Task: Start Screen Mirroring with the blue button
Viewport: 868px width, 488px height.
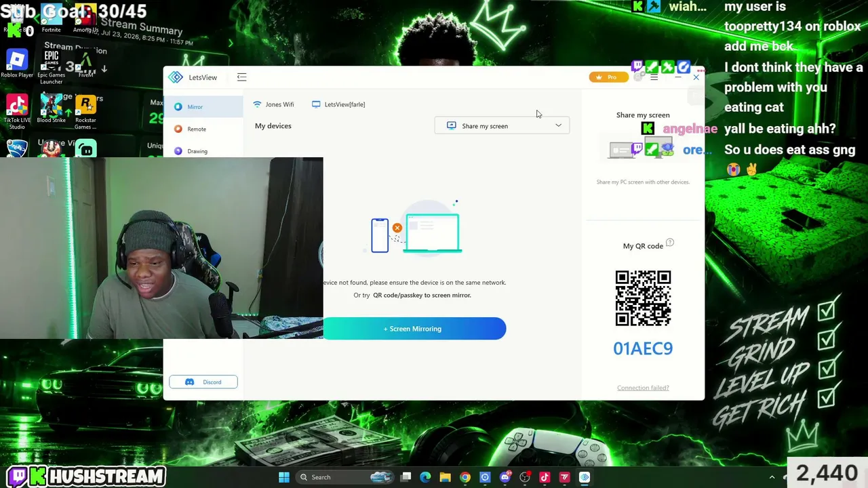Action: click(414, 329)
